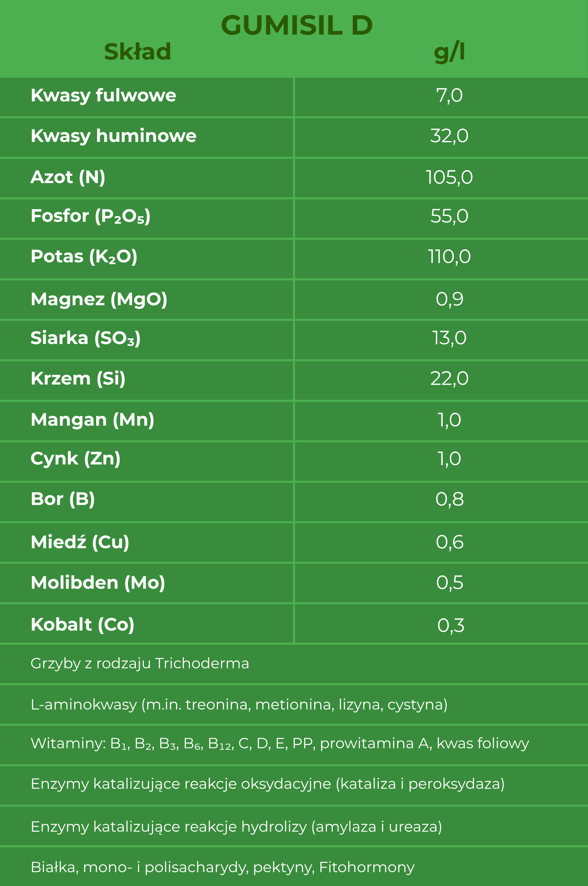Click the g/l column header
588x886 pixels.
(449, 52)
